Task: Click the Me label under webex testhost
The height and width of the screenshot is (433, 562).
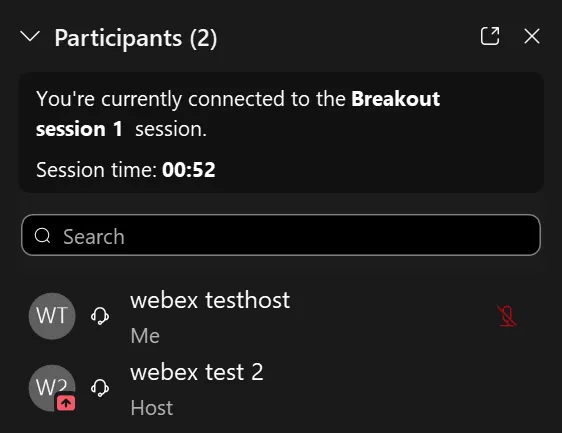Action: click(x=145, y=336)
